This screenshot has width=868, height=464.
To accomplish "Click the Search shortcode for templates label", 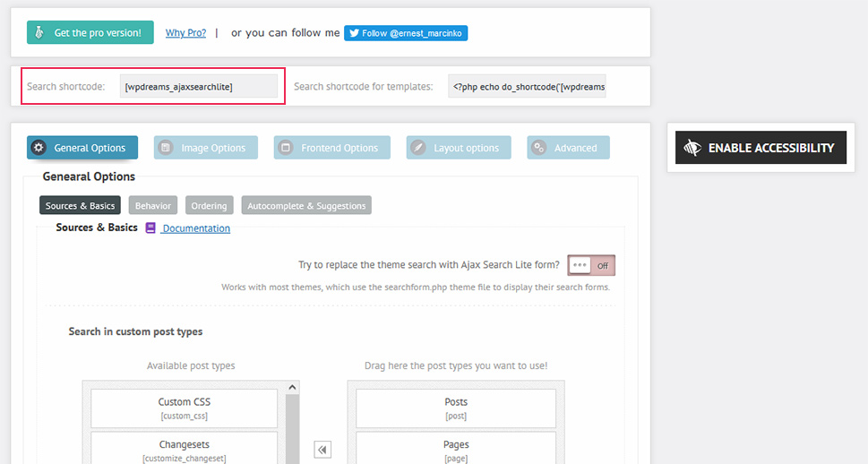I will (x=364, y=86).
